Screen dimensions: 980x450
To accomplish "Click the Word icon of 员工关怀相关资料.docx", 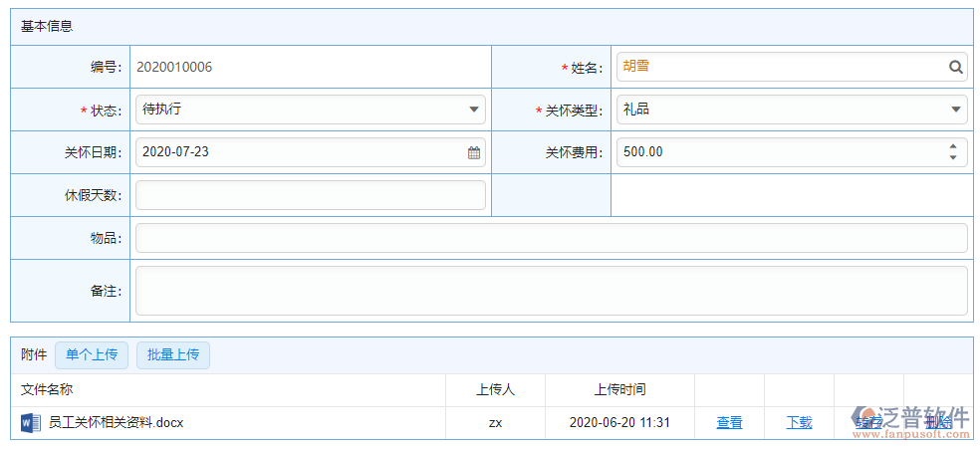I will (x=30, y=423).
